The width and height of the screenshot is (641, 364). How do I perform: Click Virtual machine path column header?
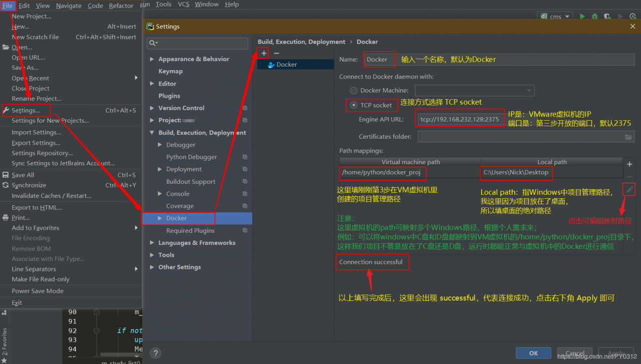pyautogui.click(x=410, y=162)
